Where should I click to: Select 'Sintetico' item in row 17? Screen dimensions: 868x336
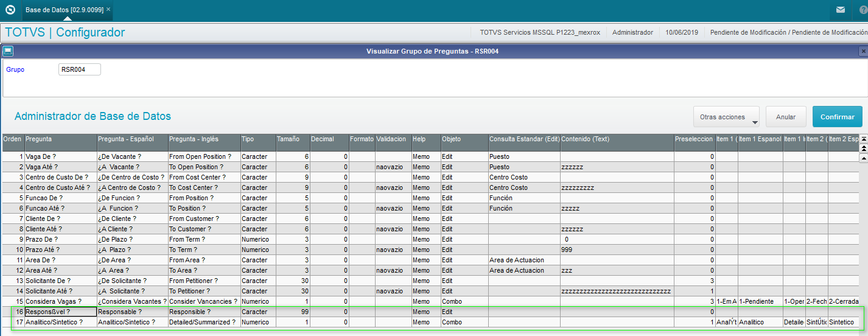pyautogui.click(x=844, y=322)
